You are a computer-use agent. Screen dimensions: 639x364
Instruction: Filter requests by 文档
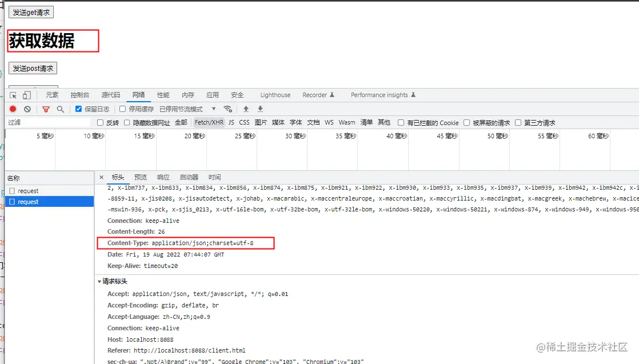pyautogui.click(x=313, y=123)
